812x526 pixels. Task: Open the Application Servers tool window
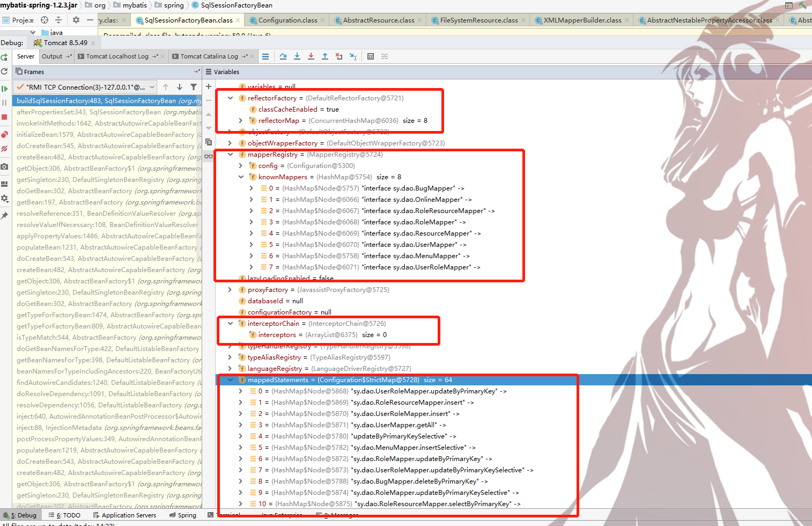coord(124,515)
